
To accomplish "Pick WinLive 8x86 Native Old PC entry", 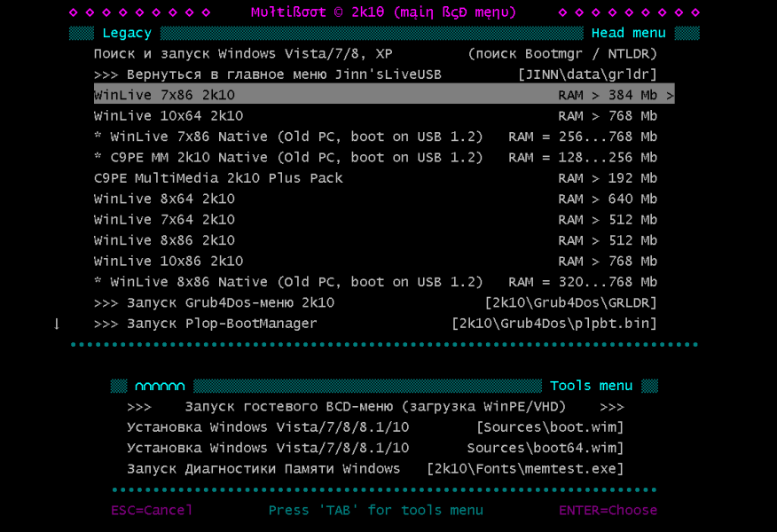I will [288, 282].
